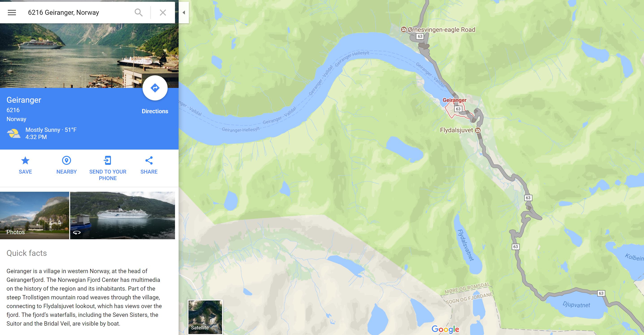Click the Share icon

tap(149, 160)
